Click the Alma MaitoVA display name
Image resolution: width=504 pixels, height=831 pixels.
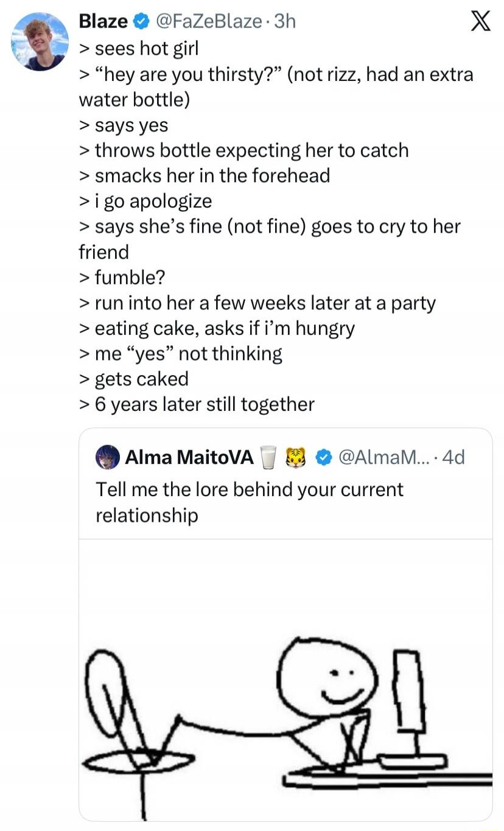189,457
